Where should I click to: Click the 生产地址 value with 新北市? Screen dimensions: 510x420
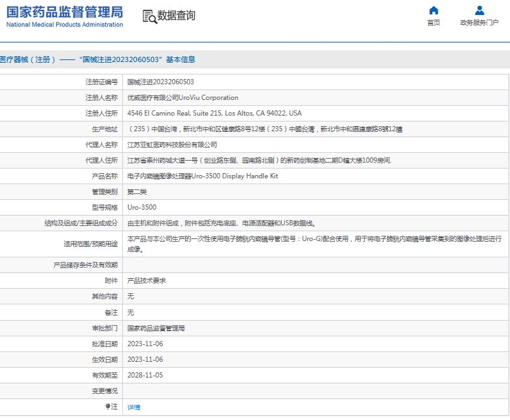(x=265, y=129)
